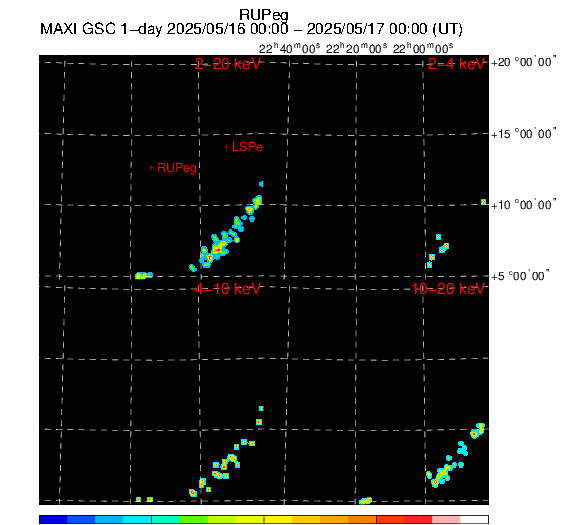Select the red LSPe source label

tap(247, 147)
